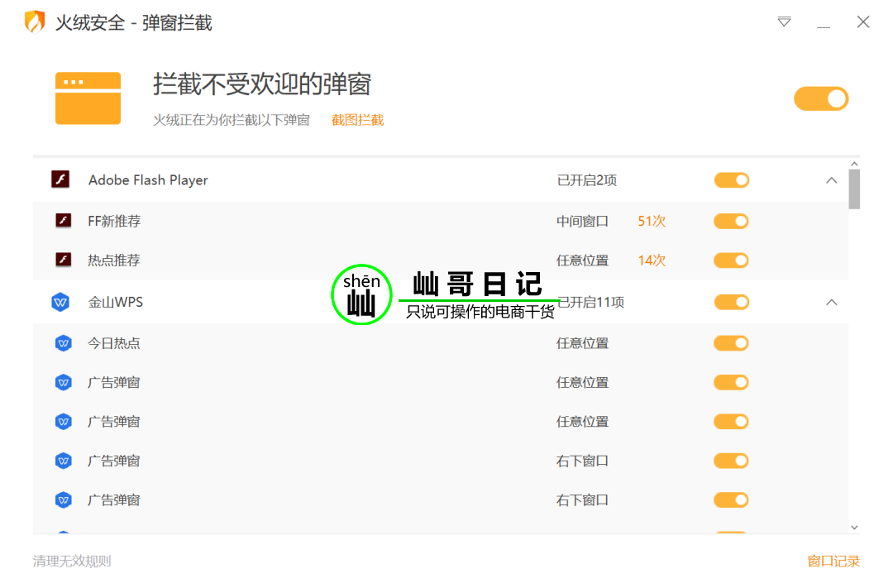Disable the 今日热点 blocking switch

coord(731,343)
